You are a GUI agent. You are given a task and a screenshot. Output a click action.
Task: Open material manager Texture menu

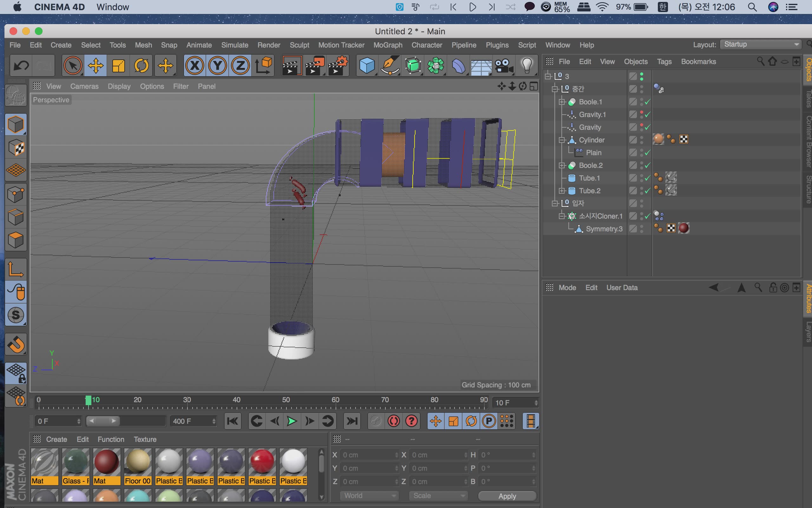(145, 439)
